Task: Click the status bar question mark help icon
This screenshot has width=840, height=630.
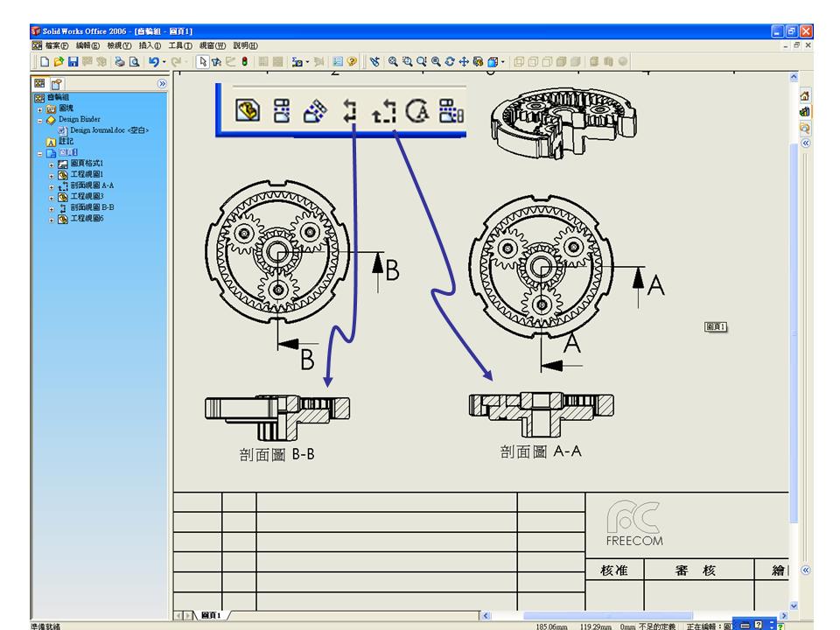Action: 780,626
